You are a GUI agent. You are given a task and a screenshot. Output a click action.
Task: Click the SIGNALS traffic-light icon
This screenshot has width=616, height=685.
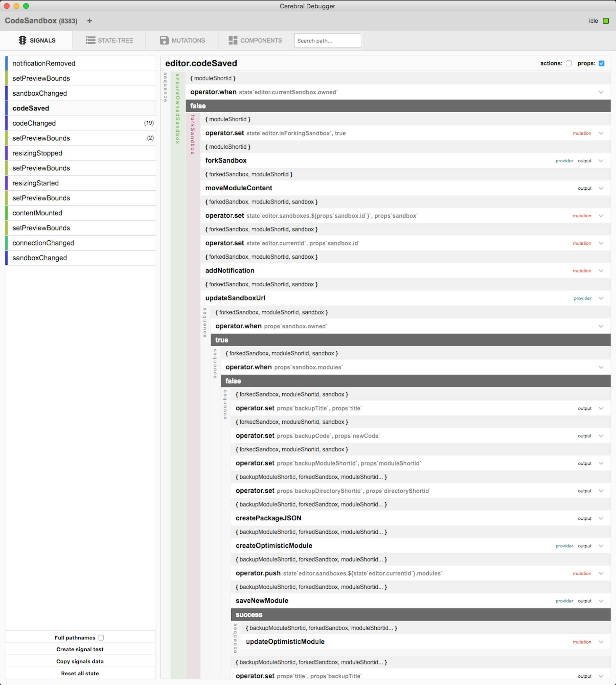coord(23,40)
